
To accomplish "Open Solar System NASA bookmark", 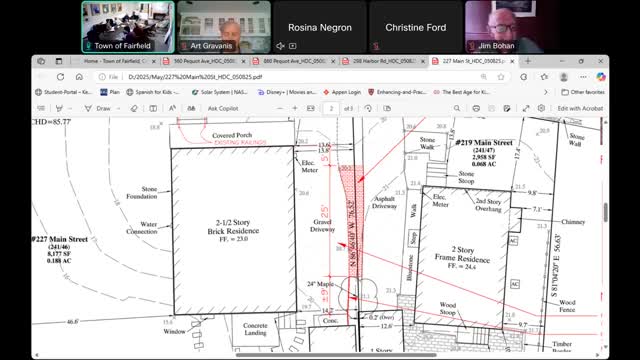I will (x=220, y=92).
